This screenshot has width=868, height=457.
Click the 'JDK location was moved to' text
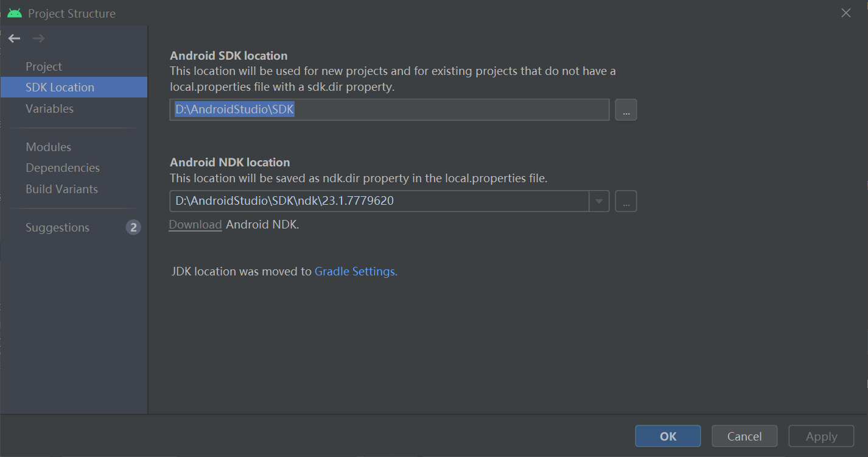[x=242, y=271]
